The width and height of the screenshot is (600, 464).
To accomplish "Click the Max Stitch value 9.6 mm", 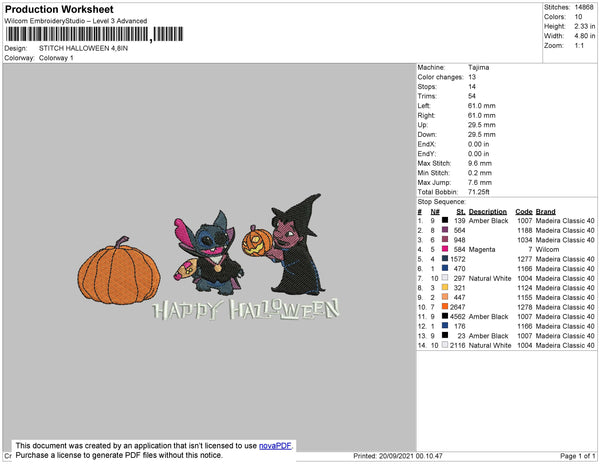I will click(x=480, y=163).
